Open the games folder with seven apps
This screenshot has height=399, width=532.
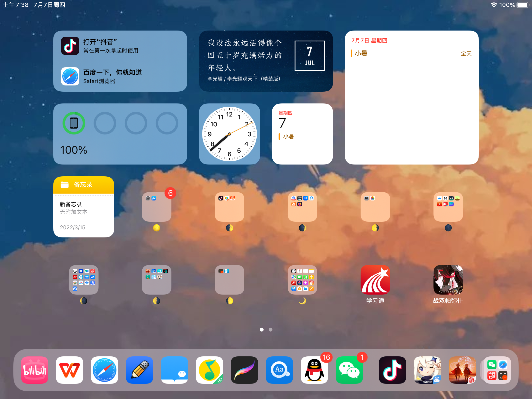[x=157, y=280]
